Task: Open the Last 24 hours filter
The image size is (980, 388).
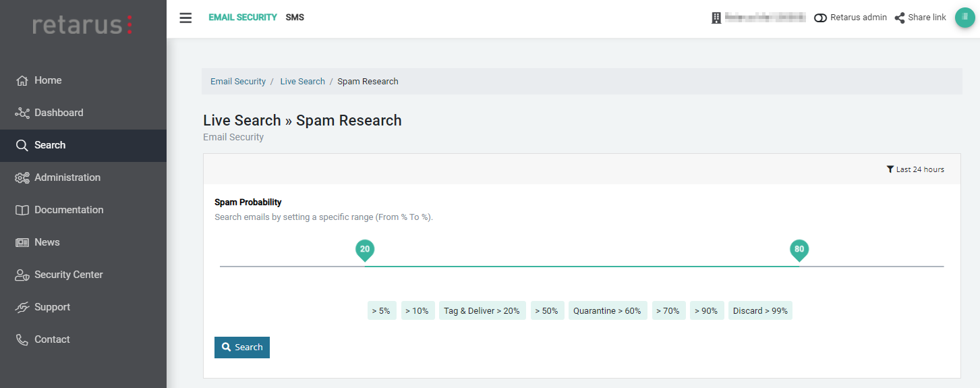Action: click(915, 169)
